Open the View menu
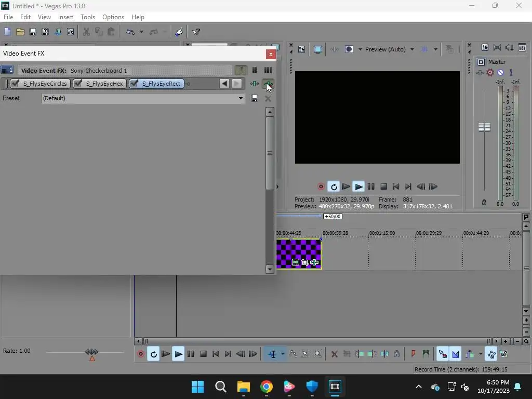This screenshot has height=399, width=532. 44,17
